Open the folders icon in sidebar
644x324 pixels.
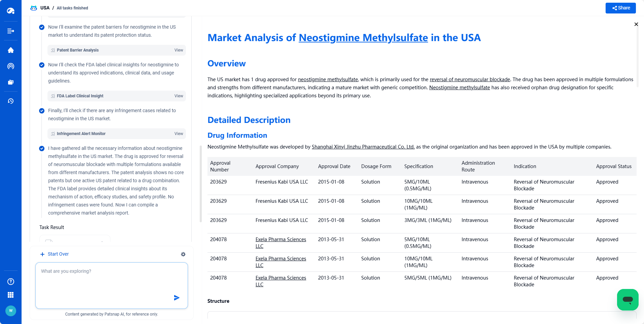(11, 82)
